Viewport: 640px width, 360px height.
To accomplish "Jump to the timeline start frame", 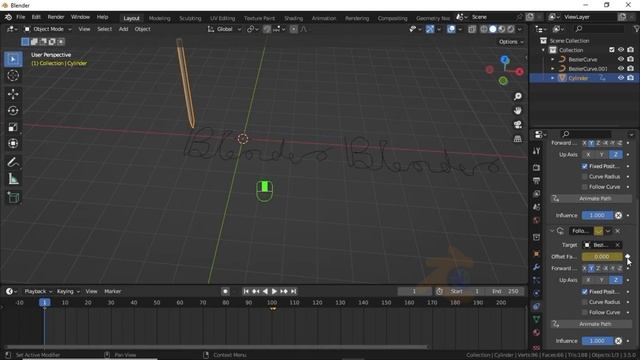I will click(246, 291).
